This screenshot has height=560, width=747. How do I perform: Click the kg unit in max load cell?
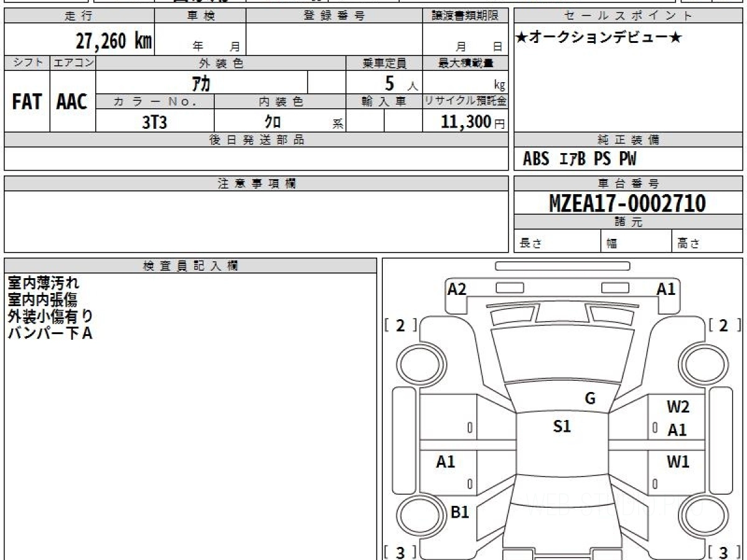click(x=499, y=86)
